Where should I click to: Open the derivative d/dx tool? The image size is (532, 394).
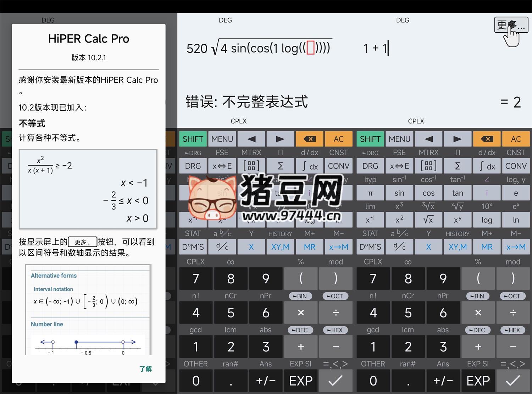coord(487,152)
